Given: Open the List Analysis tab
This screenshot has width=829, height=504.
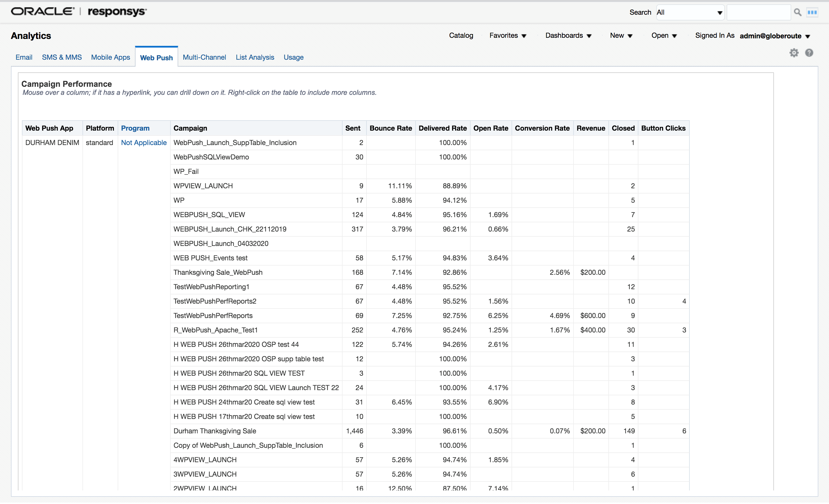Looking at the screenshot, I should (x=255, y=57).
